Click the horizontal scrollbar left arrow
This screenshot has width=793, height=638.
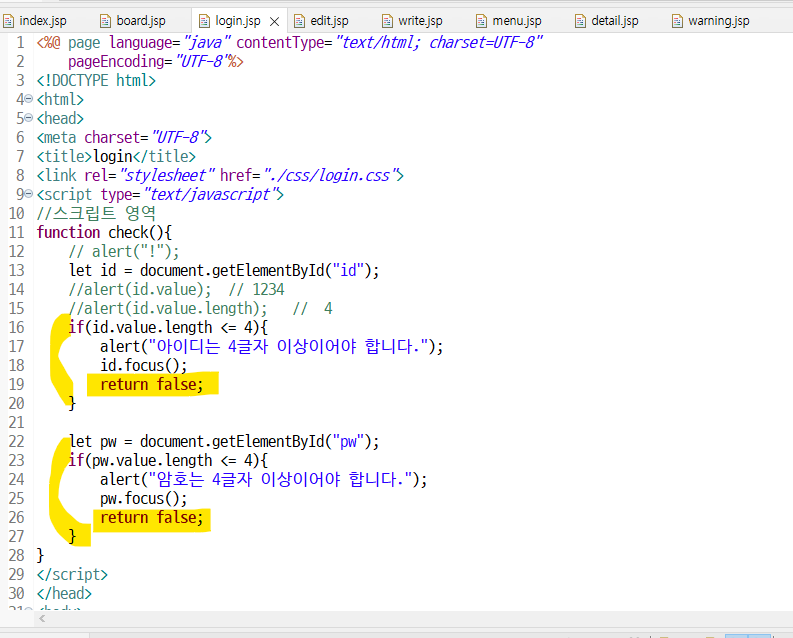(42, 618)
